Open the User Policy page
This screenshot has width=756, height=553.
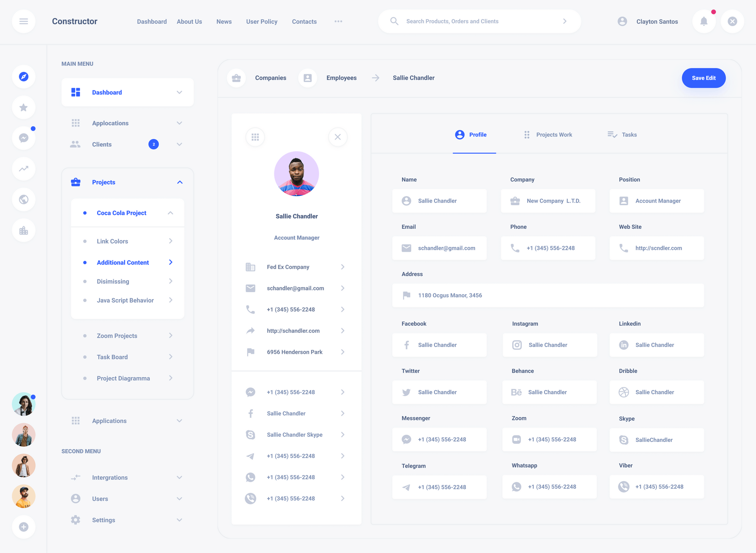click(x=262, y=22)
